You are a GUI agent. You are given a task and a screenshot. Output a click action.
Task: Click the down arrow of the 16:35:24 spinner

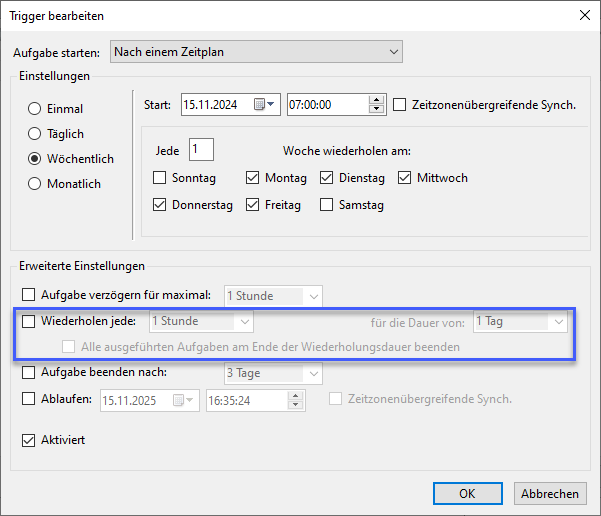295,405
